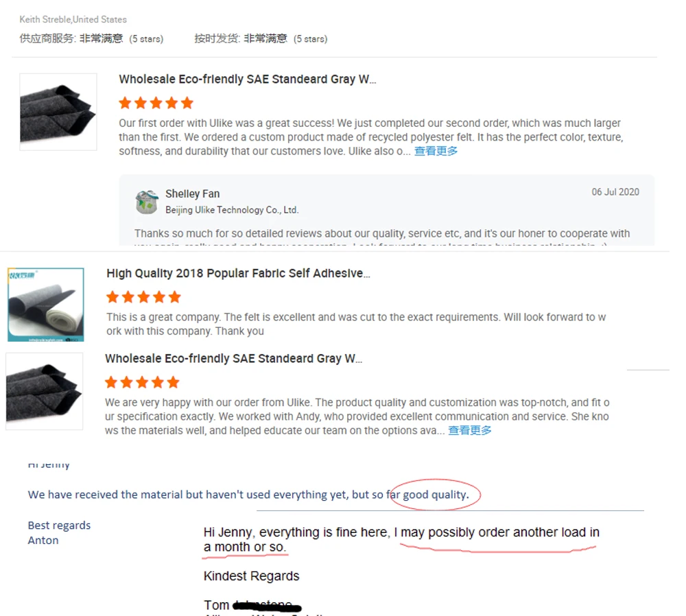686x616 pixels.
Task: Open first Wholesale Eco-friendly SAE Standeard Gray title
Action: [248, 79]
